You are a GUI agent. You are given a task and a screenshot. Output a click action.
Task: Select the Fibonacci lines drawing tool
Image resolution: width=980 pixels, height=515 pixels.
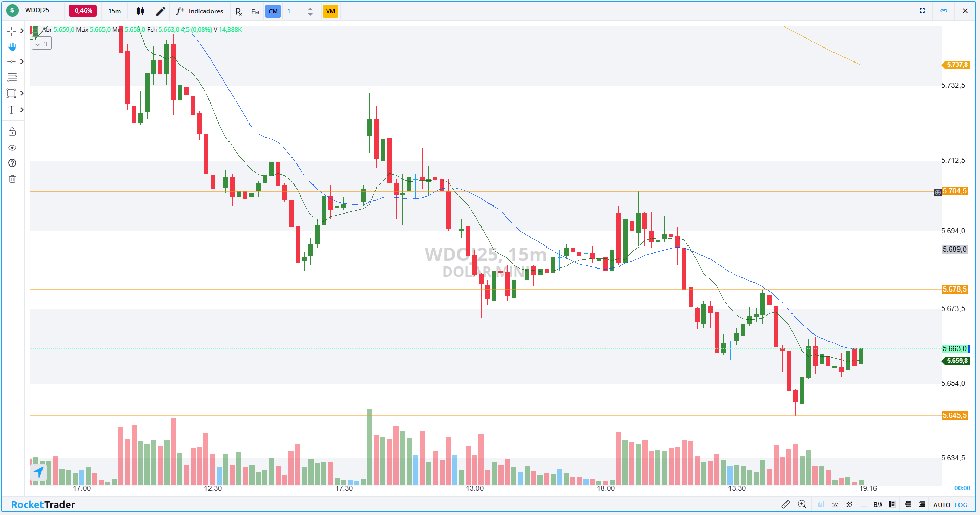pos(12,77)
